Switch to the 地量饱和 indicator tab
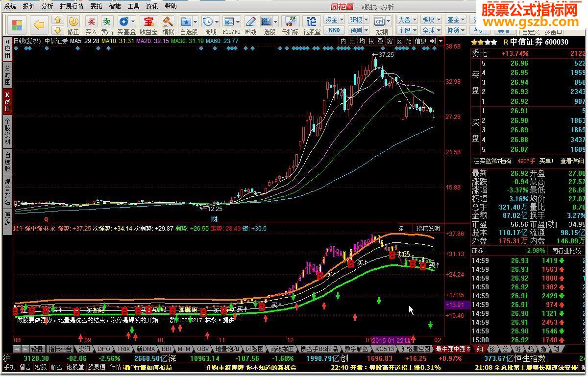Screen dimensions: 588x377 pyautogui.click(x=228, y=349)
